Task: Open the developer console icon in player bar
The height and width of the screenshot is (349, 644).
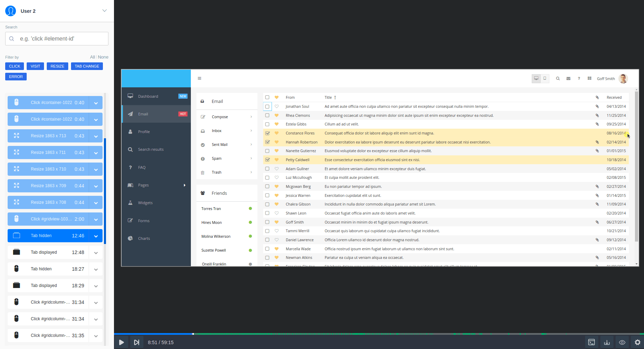Action: 591,342
